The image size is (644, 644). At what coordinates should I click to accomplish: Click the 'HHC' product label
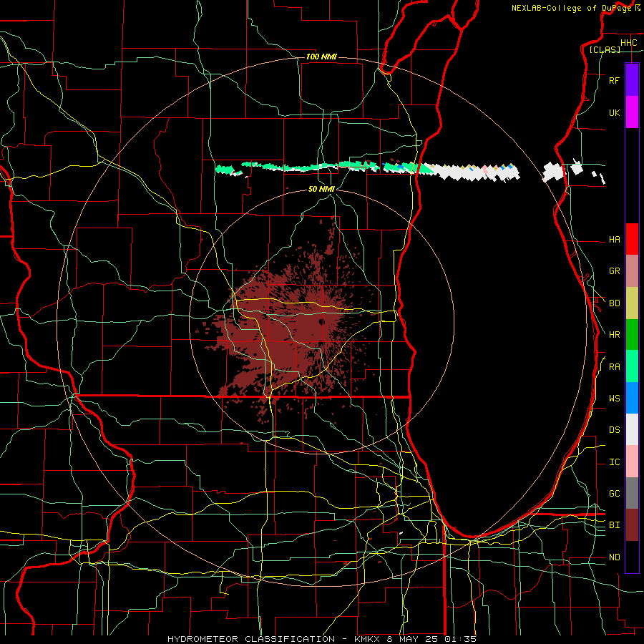(629, 43)
